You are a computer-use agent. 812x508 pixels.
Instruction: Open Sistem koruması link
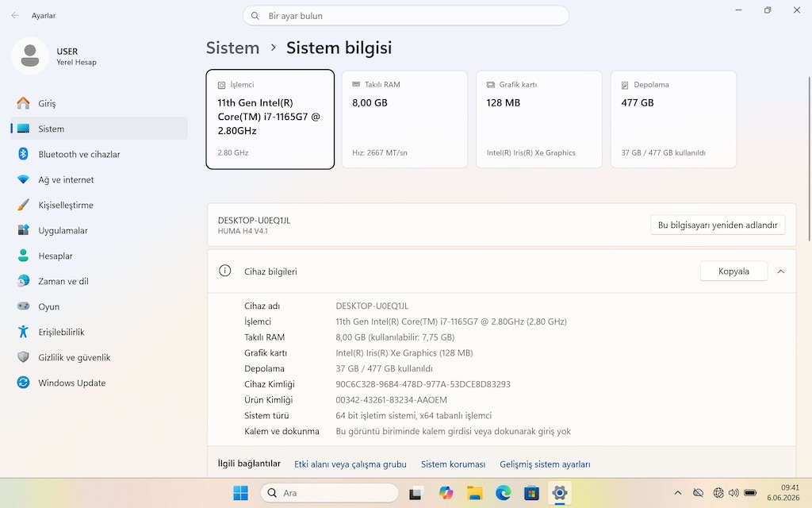453,464
